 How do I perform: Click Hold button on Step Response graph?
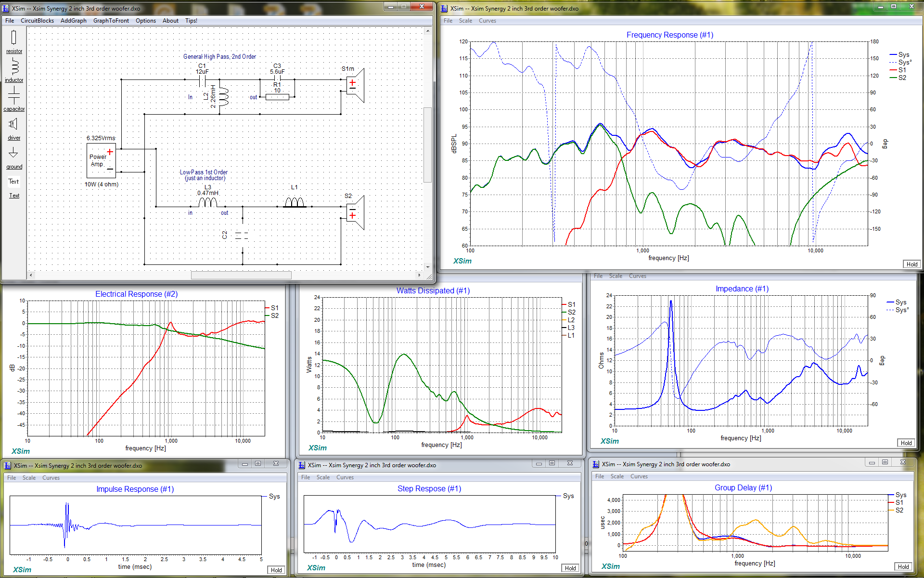[570, 568]
